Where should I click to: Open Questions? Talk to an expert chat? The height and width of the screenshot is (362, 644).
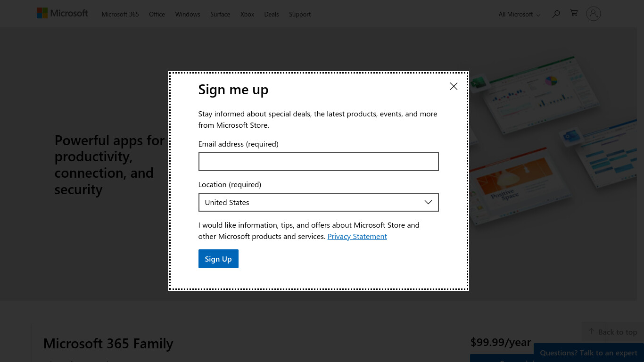pos(589,353)
